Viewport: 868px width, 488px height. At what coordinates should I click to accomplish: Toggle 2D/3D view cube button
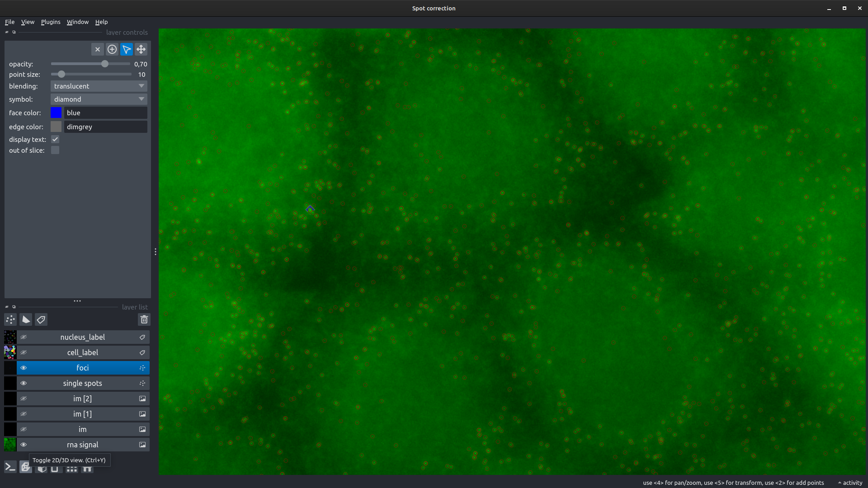26,467
